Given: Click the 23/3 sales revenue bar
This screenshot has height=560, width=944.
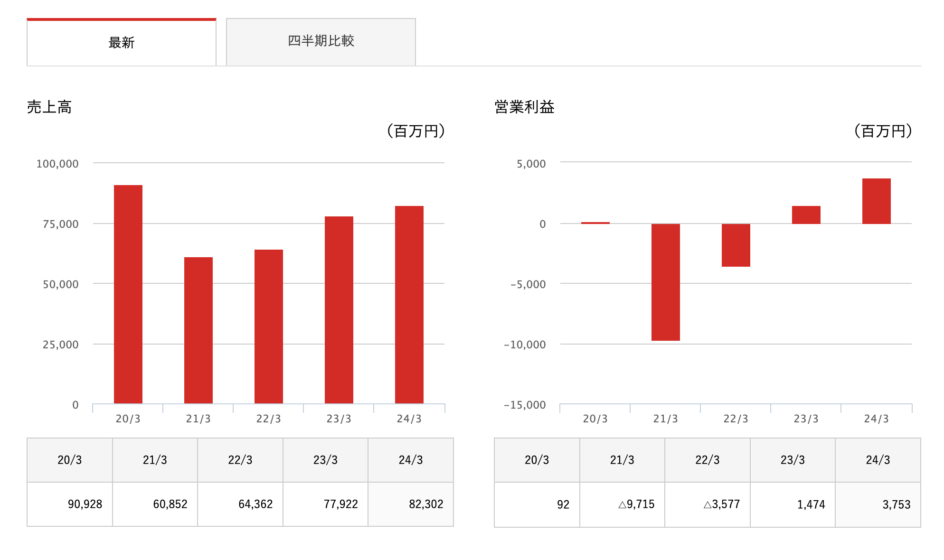Looking at the screenshot, I should tap(339, 310).
